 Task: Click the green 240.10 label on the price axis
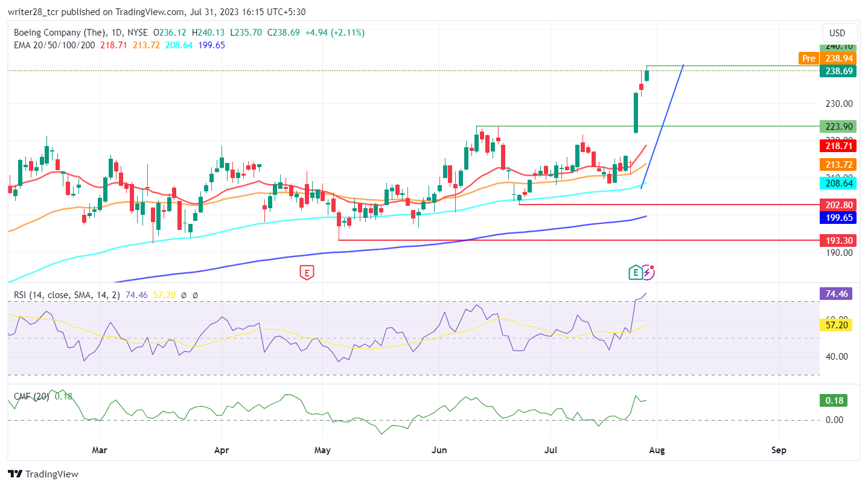(x=838, y=47)
